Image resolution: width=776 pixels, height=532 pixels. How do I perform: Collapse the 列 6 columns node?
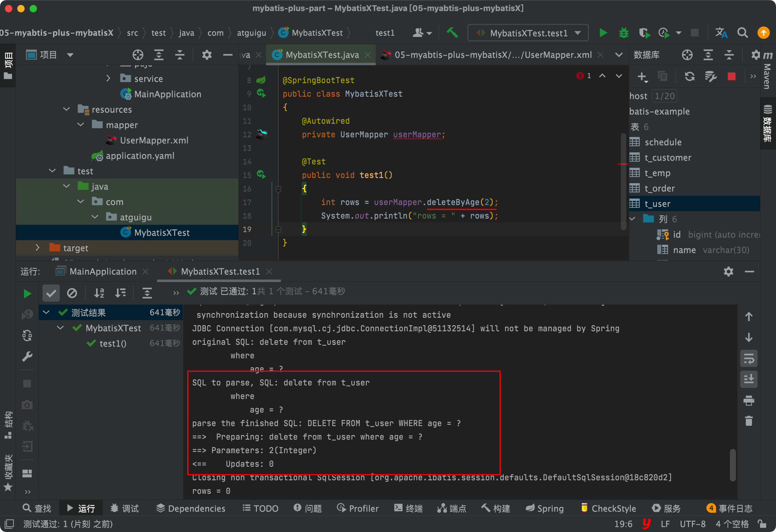click(633, 219)
